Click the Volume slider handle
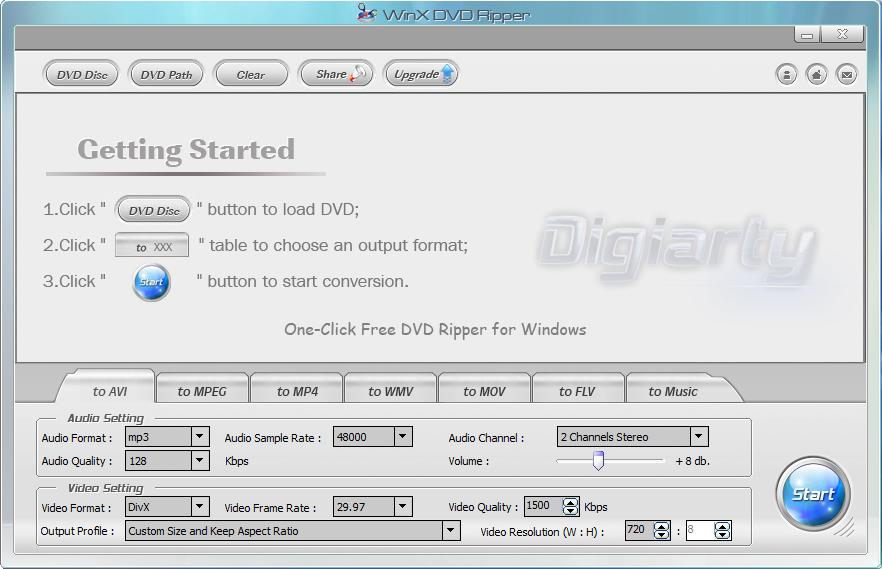Screen dimensions: 882x569 coord(598,460)
